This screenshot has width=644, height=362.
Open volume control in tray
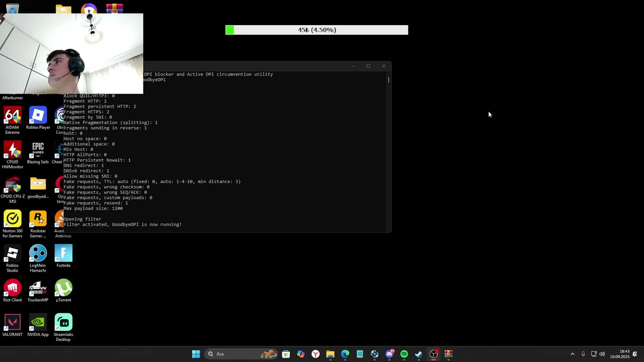click(x=602, y=354)
